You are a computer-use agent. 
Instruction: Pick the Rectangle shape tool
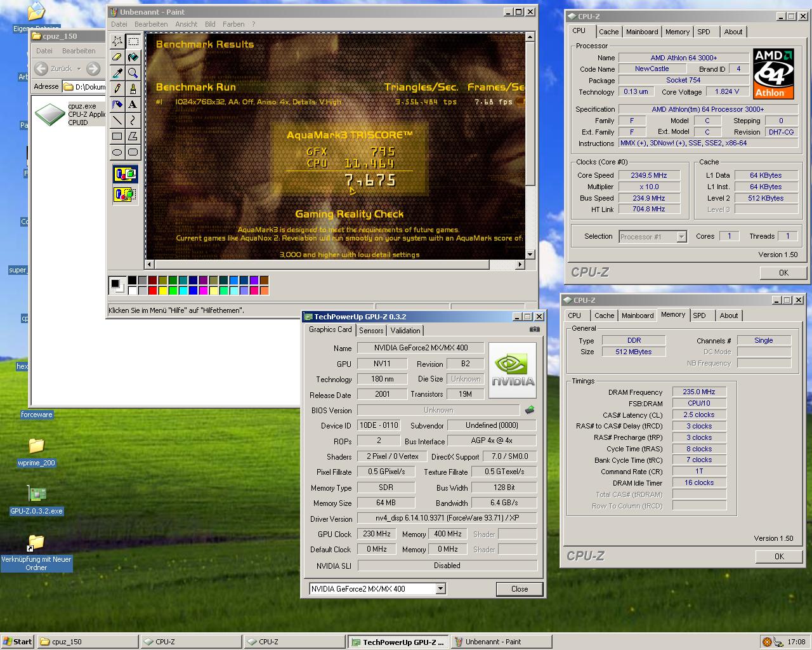click(x=117, y=136)
